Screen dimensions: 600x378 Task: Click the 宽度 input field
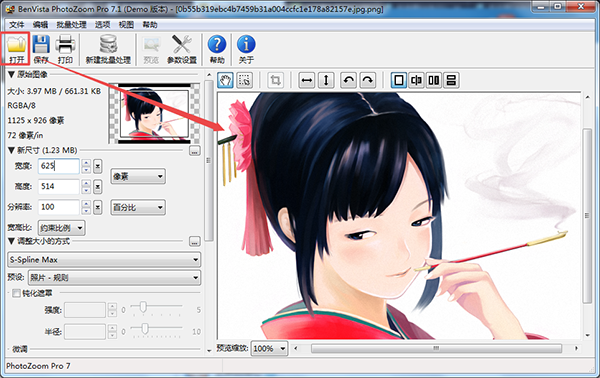click(59, 166)
